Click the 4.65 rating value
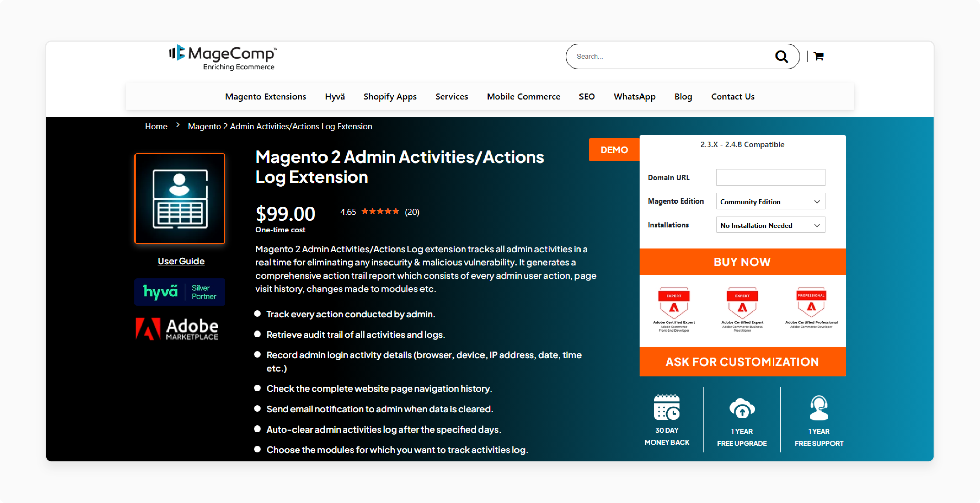Screen dimensions: 980x503 348,212
